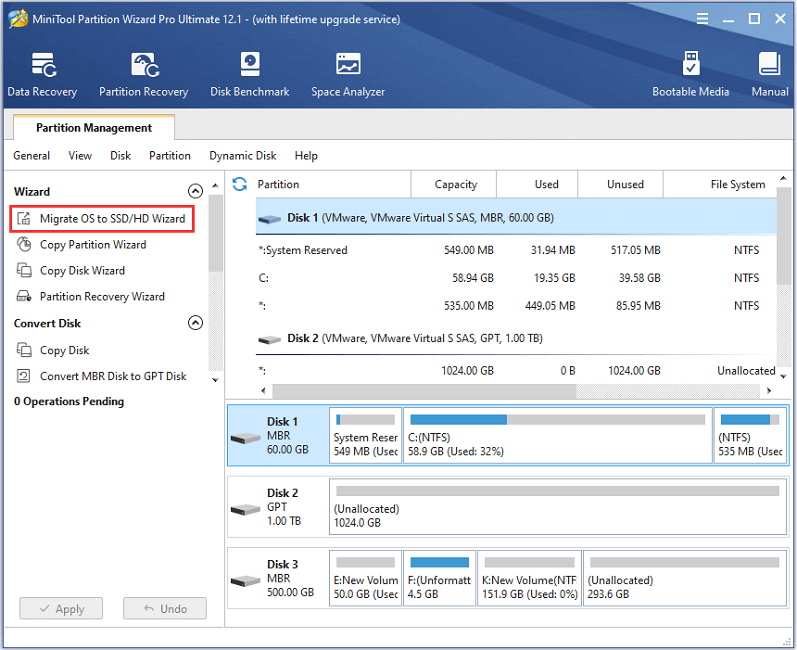Select System Reserved partition row
The height and width of the screenshot is (650, 797).
tap(516, 250)
